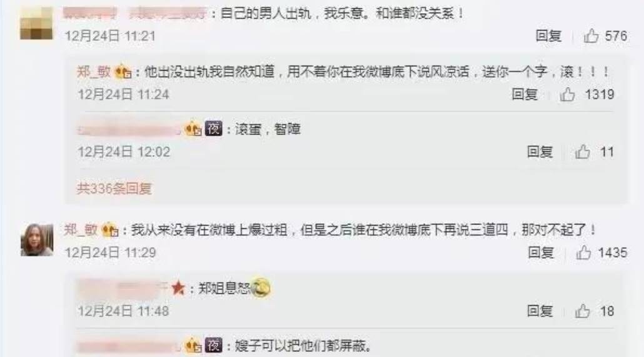Open the pixelated avatar of first commenter
644x357 pixels.
click(x=36, y=23)
